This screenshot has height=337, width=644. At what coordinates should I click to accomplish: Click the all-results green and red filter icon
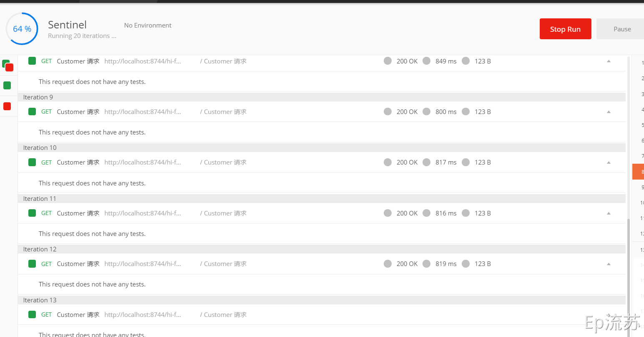pos(8,65)
